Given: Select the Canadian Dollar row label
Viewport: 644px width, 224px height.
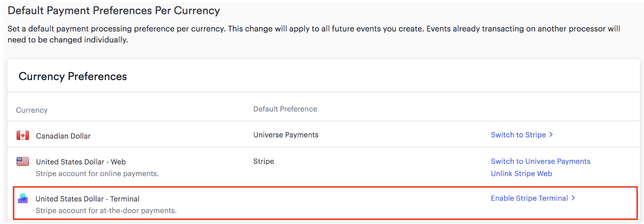Looking at the screenshot, I should click(x=63, y=136).
